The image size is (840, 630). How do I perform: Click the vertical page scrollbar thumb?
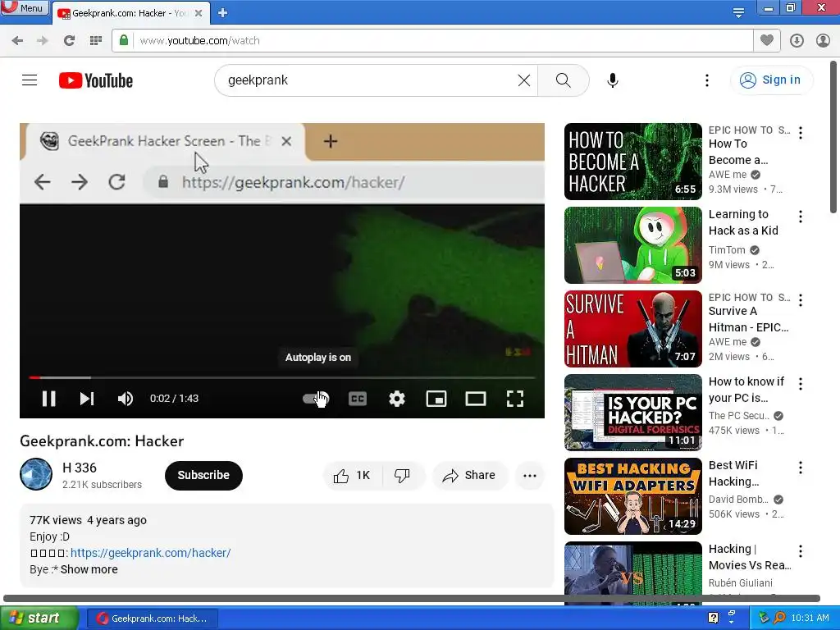click(833, 137)
